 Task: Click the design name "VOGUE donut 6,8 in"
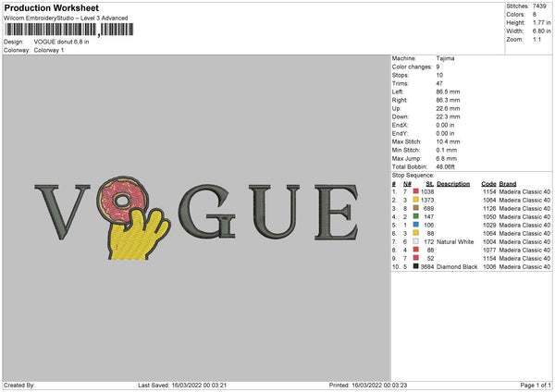click(x=62, y=42)
